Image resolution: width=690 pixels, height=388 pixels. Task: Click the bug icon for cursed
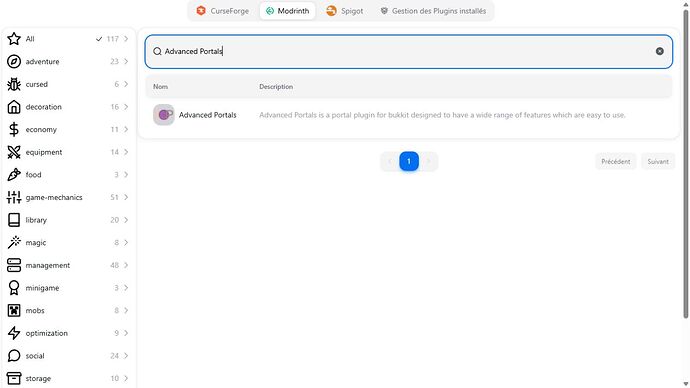coord(14,84)
